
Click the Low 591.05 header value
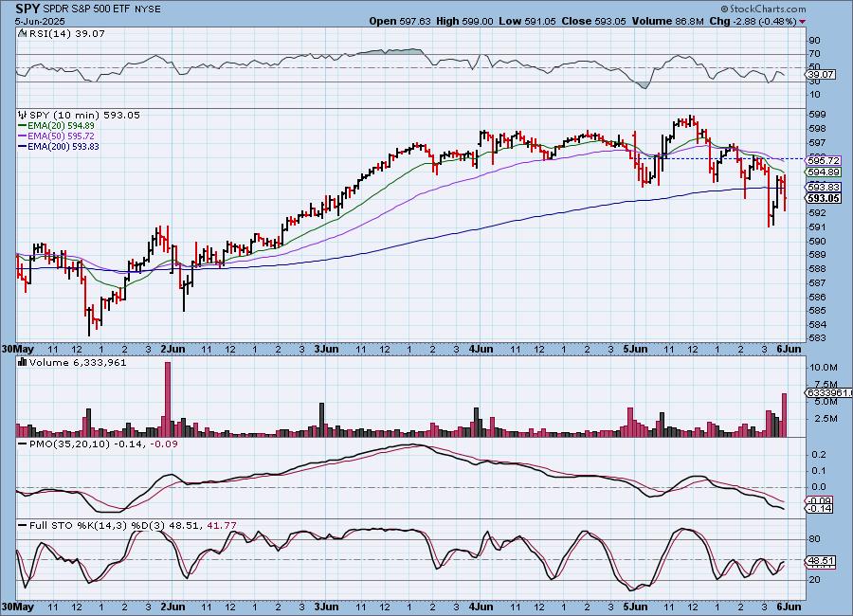527,21
